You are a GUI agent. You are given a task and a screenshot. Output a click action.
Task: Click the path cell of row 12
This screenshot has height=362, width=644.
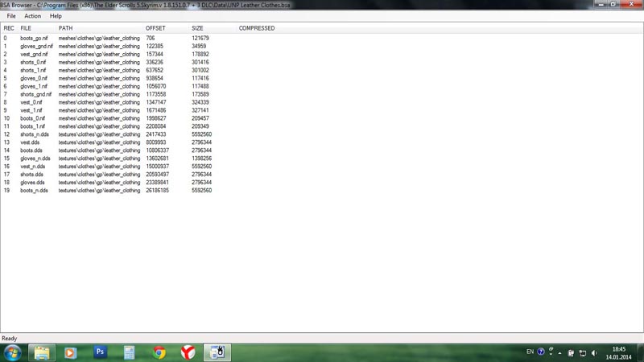tap(99, 134)
